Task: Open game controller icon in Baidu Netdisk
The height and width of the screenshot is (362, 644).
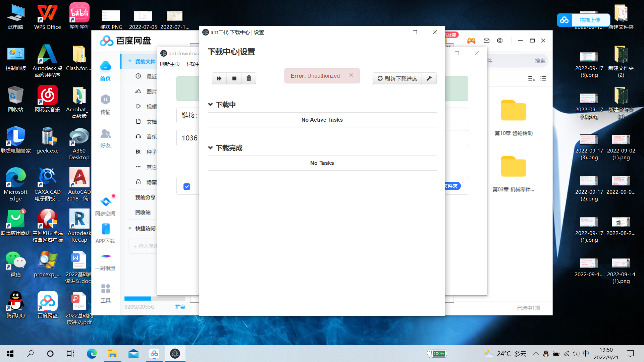Action: [471, 41]
